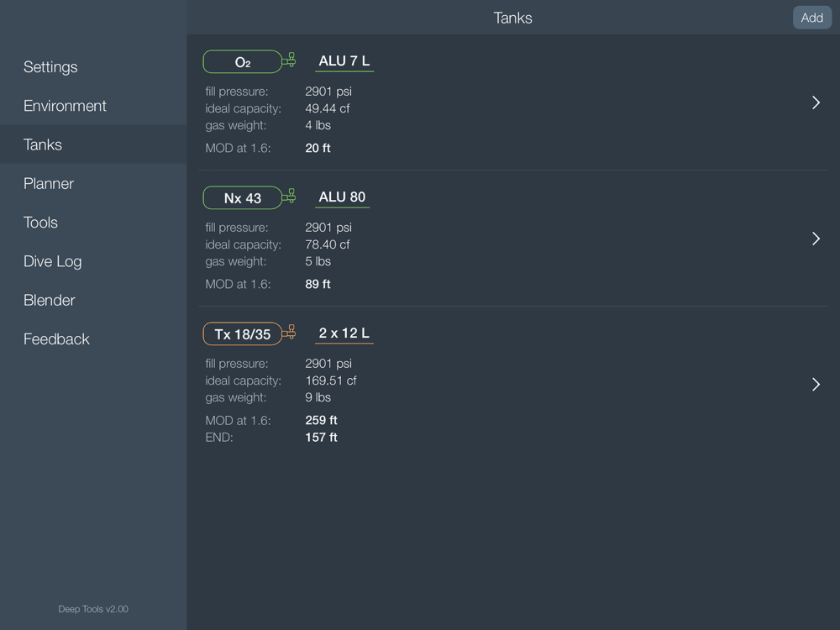Click the Tanks page title
Screen dimensions: 840x630
512,18
